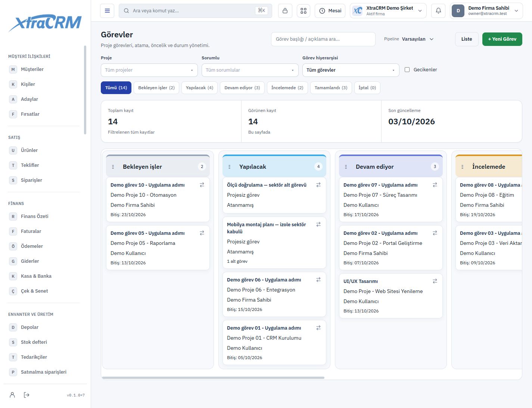Open UI/UX Tasarımı task card title
Image resolution: width=532 pixels, height=408 pixels.
tap(361, 281)
